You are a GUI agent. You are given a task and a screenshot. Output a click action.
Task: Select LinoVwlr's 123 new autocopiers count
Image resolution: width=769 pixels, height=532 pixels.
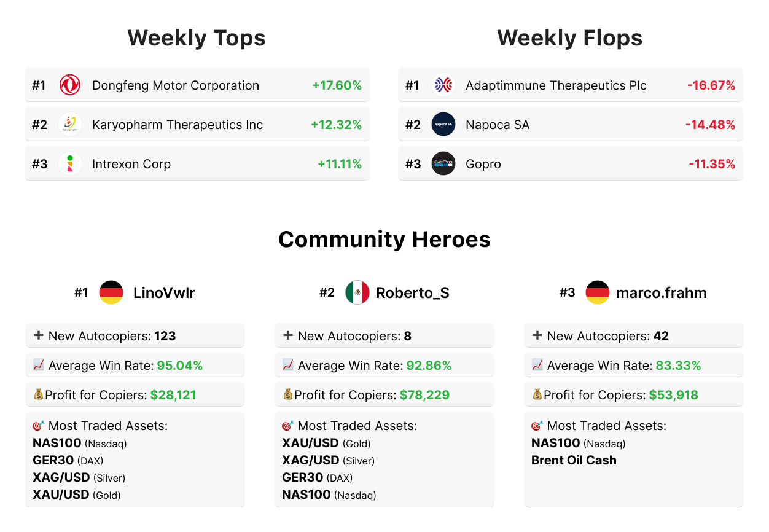click(165, 336)
